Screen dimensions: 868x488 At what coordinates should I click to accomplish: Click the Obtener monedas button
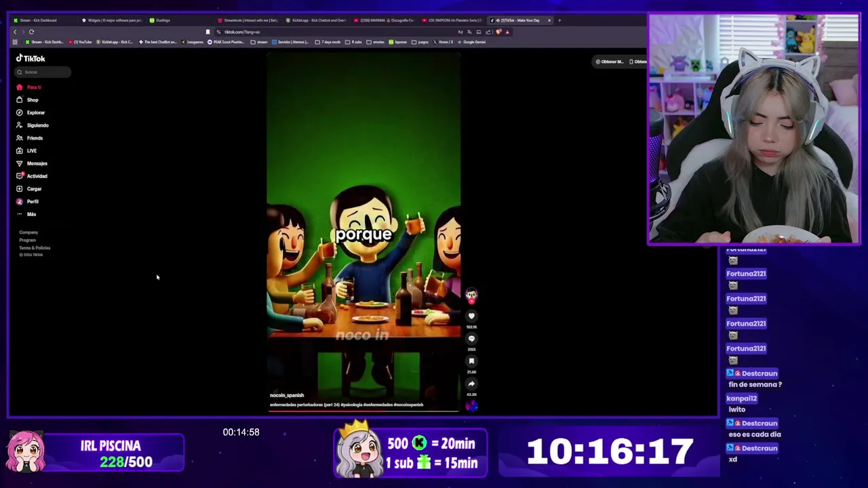tap(610, 62)
